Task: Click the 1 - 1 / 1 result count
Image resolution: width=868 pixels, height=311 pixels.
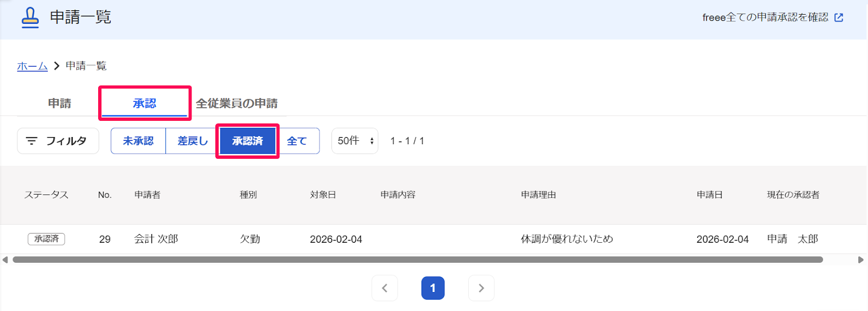Action: tap(407, 141)
